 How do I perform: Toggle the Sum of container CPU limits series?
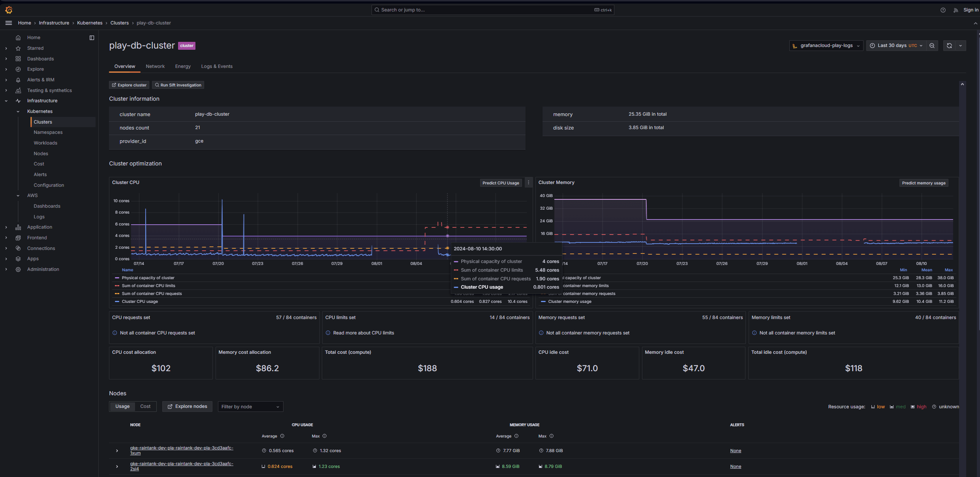tap(148, 286)
